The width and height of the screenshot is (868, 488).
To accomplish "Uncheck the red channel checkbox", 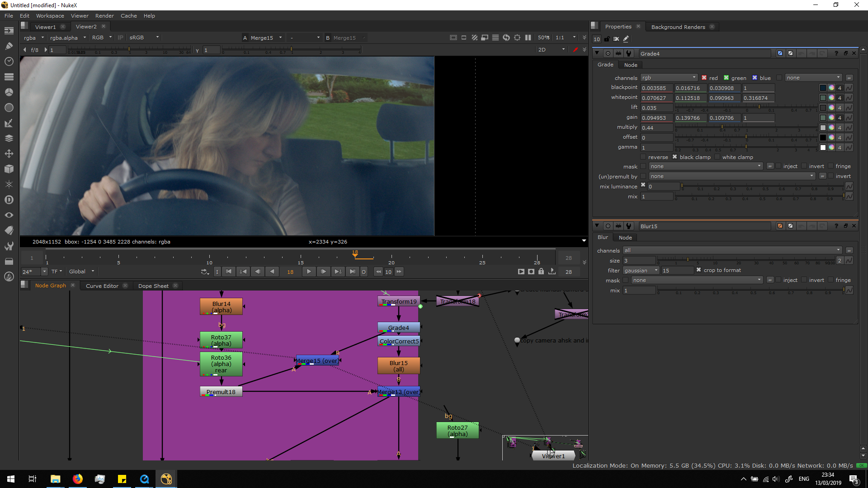I will 704,78.
